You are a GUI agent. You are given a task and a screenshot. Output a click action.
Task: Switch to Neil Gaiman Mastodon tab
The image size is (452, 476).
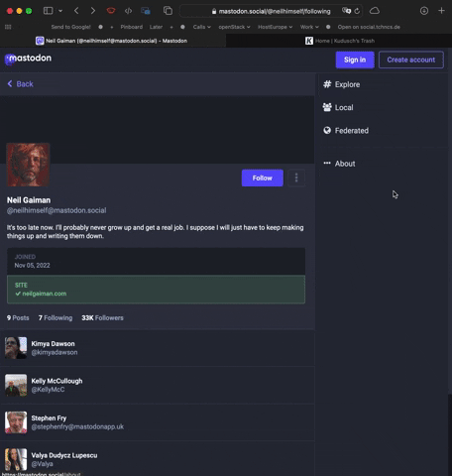(x=112, y=41)
